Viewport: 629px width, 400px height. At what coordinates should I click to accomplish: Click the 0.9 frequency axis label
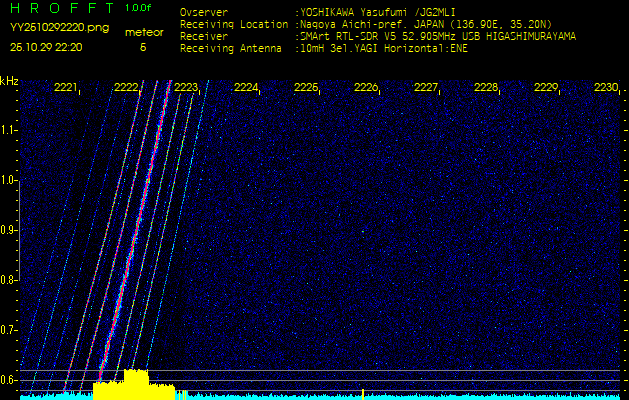click(x=9, y=230)
